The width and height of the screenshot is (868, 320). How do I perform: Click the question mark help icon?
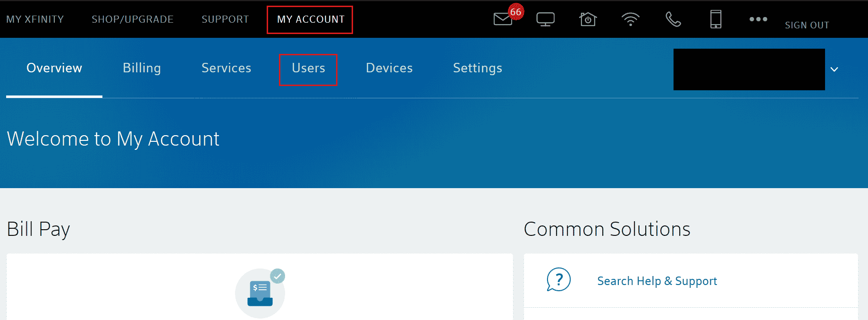pyautogui.click(x=559, y=280)
